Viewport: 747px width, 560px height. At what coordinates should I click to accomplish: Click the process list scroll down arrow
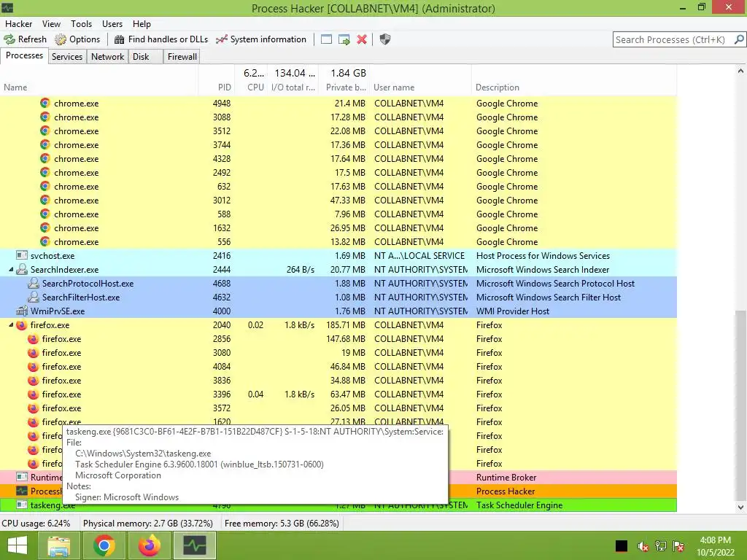[x=740, y=507]
